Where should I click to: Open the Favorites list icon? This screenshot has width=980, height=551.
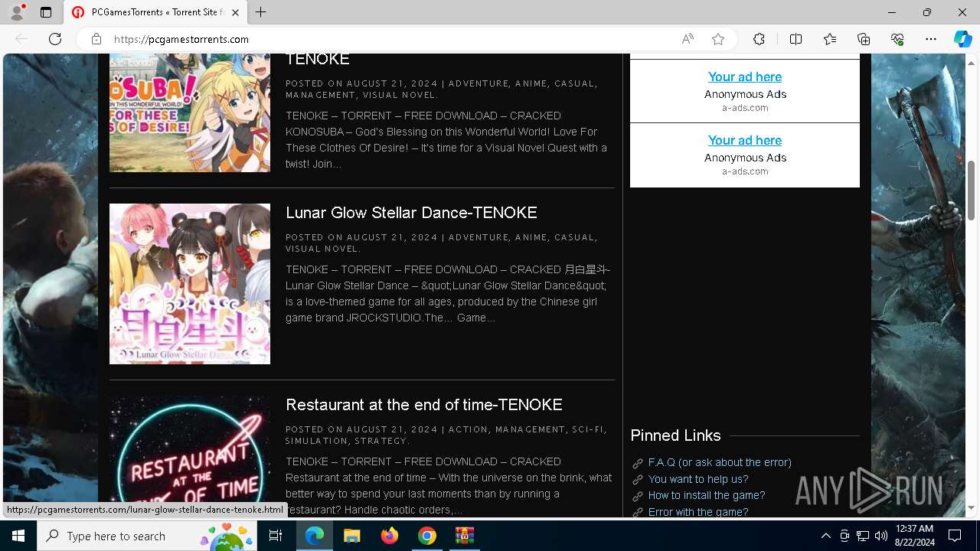pos(830,39)
